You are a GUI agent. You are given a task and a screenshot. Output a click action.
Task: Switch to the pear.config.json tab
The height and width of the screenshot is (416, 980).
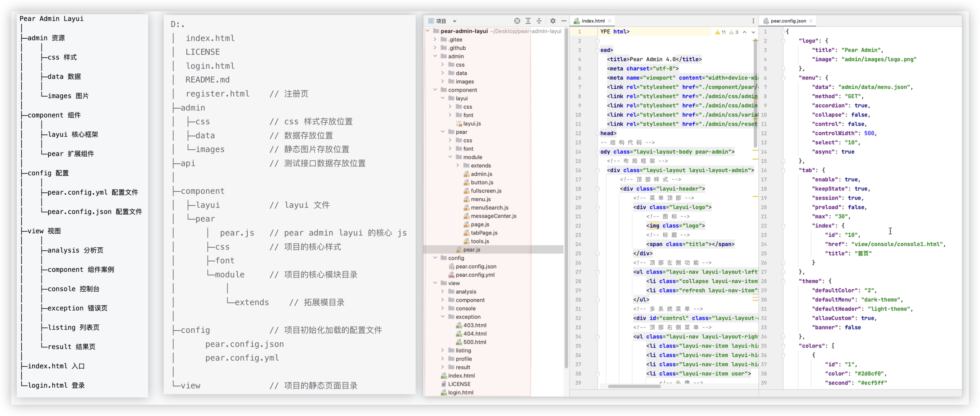[788, 21]
